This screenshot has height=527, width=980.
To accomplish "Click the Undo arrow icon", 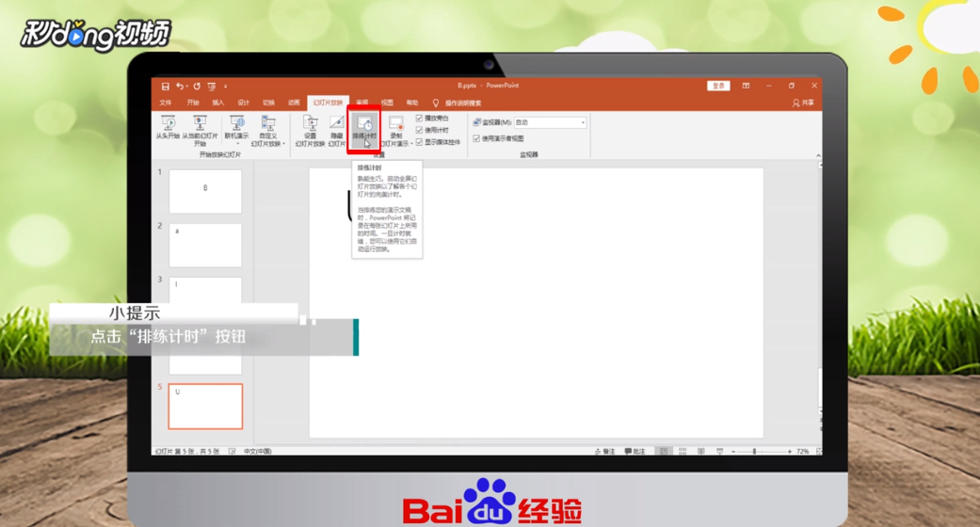I will 180,87.
